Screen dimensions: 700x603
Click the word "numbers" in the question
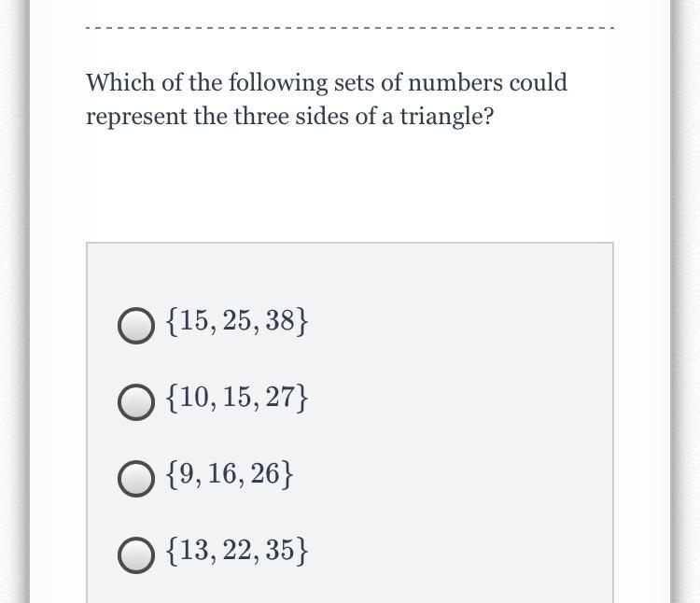(x=455, y=82)
